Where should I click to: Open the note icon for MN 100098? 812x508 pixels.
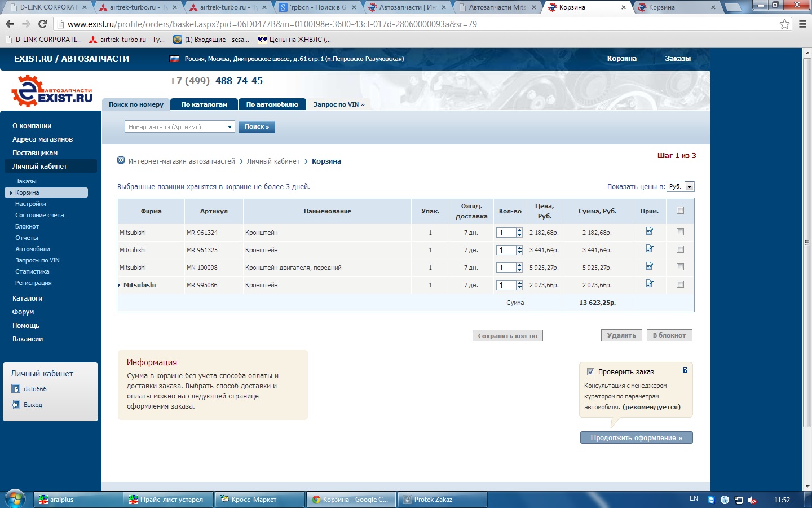pos(650,266)
